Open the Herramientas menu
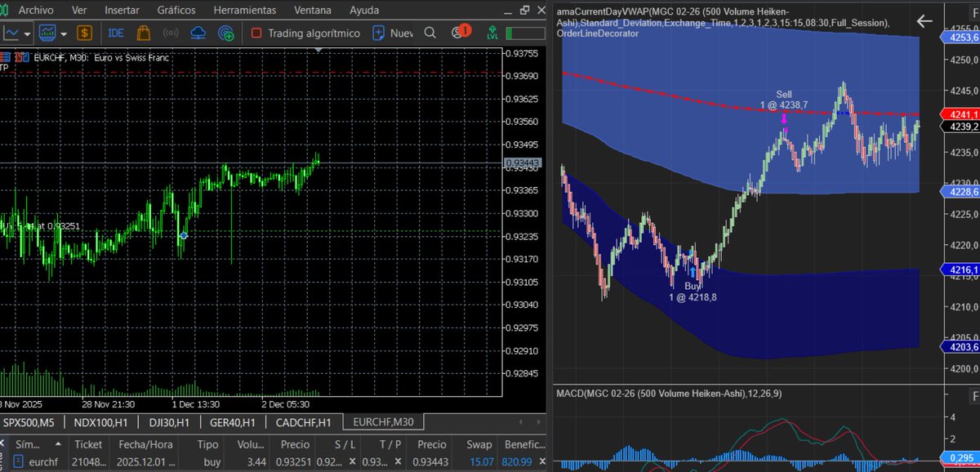 point(245,11)
